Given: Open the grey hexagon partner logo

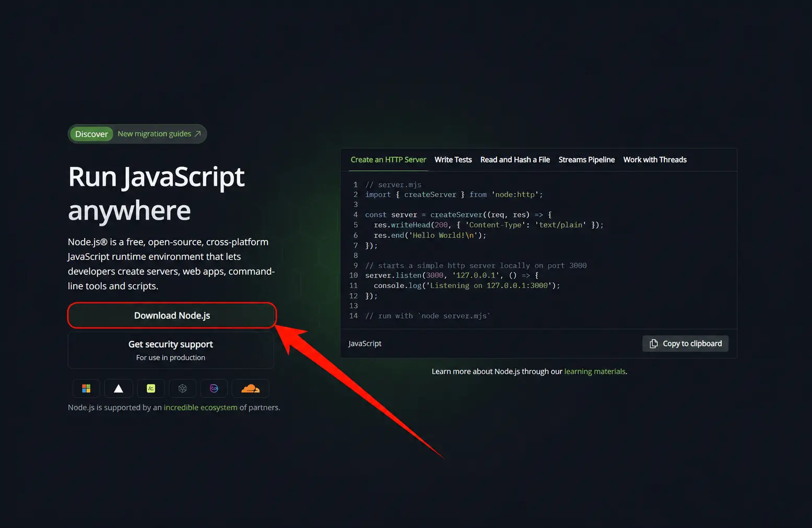Looking at the screenshot, I should (x=182, y=388).
